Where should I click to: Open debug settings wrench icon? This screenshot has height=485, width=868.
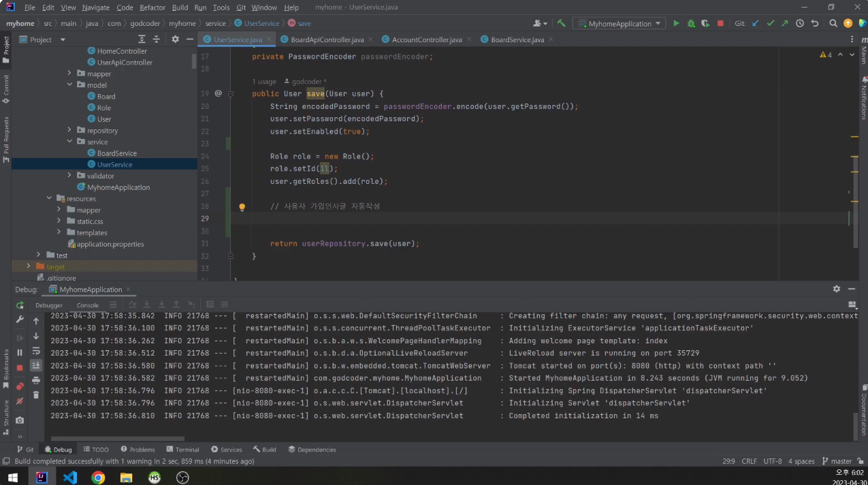click(20, 320)
